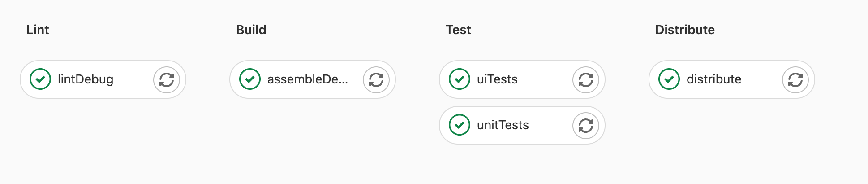Click the uiTests success status icon
Image resolution: width=868 pixels, height=184 pixels.
pyautogui.click(x=460, y=79)
